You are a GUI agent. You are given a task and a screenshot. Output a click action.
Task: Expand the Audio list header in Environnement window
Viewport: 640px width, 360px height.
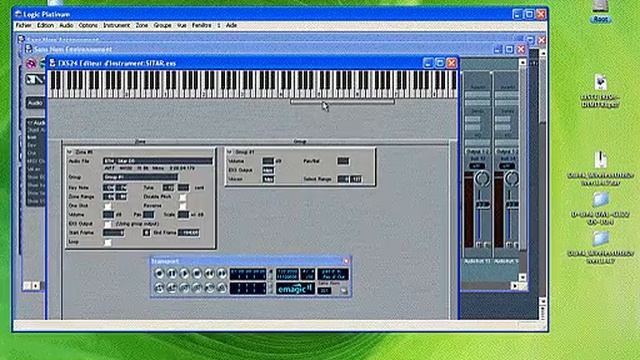click(36, 122)
